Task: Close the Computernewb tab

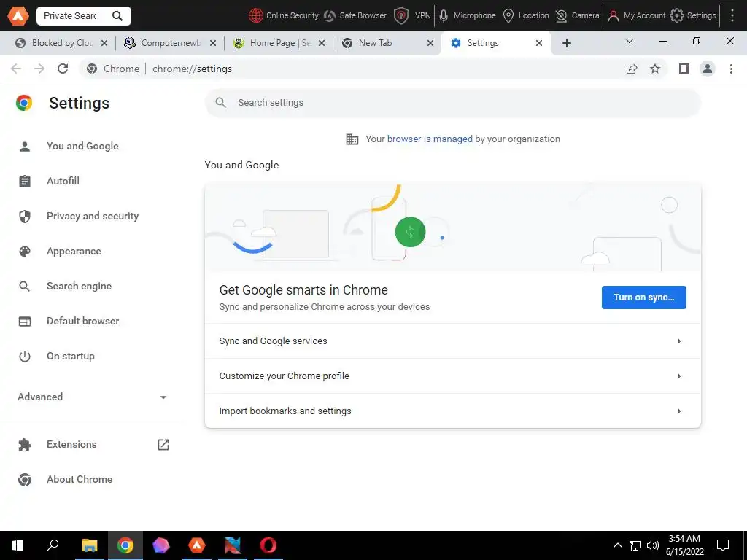Action: (x=213, y=43)
